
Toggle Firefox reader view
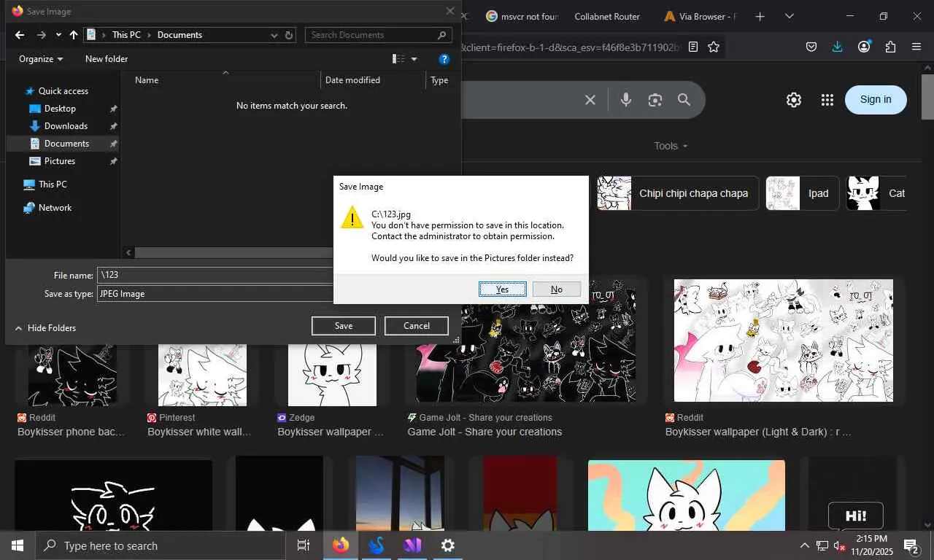pos(693,47)
